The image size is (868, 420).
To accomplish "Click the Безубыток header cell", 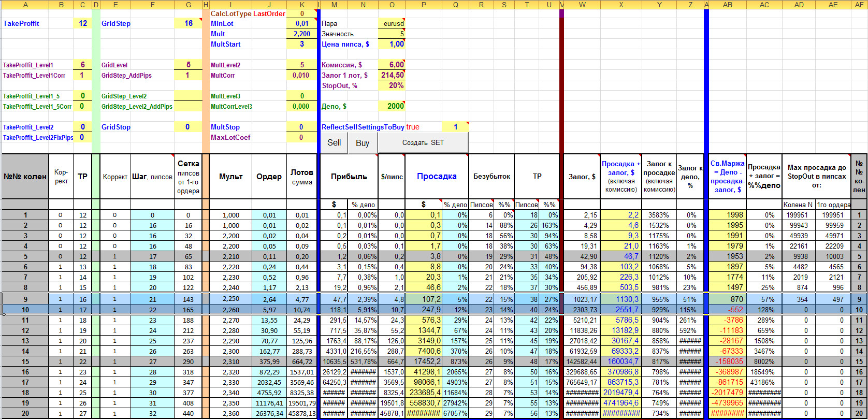I will coord(491,176).
